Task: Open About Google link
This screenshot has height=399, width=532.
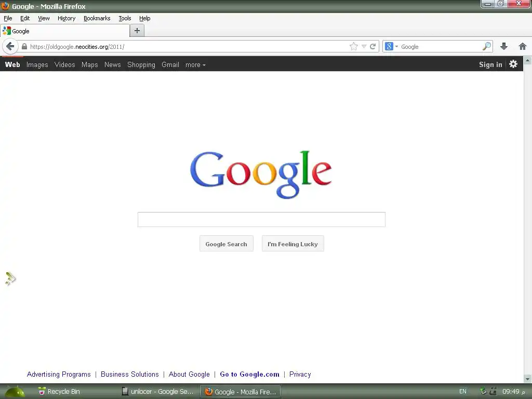Action: point(189,374)
